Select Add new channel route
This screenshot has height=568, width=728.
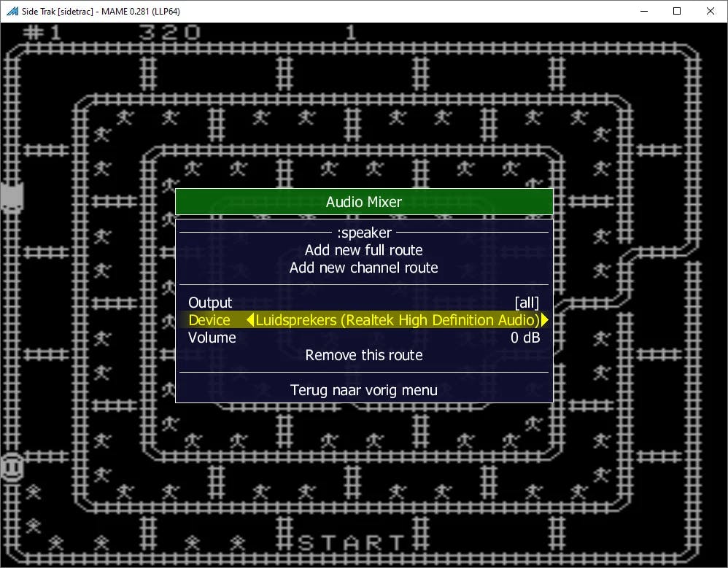point(364,268)
